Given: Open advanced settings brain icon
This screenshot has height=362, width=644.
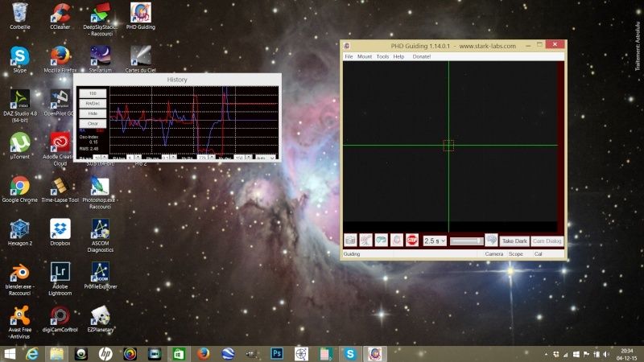Looking at the screenshot, I should pyautogui.click(x=491, y=240).
